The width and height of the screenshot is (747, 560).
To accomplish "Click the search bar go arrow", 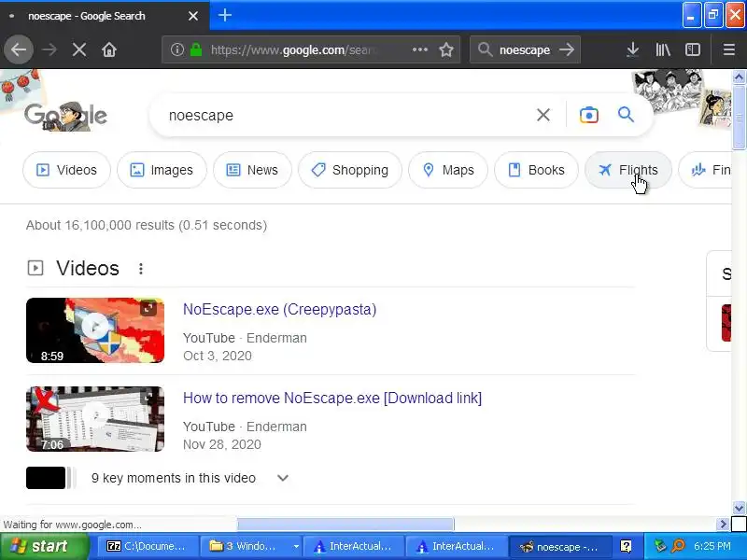I will click(567, 49).
